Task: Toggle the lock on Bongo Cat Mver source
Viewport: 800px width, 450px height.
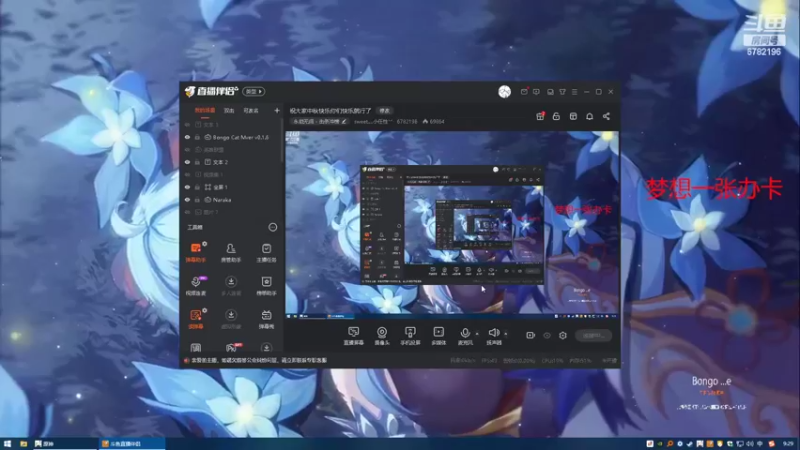Action: pos(197,137)
